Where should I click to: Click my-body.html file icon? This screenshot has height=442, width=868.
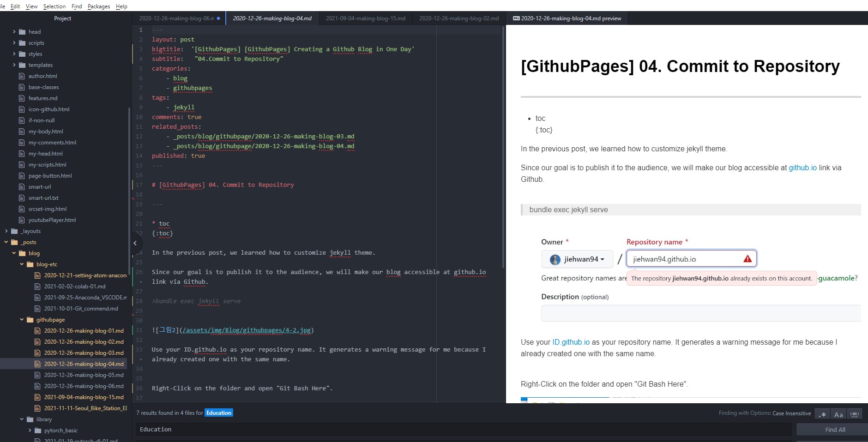click(22, 131)
